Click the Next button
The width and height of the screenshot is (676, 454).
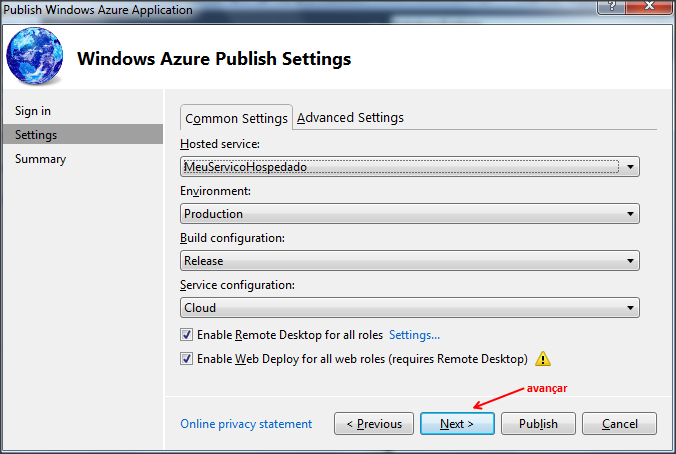point(457,424)
